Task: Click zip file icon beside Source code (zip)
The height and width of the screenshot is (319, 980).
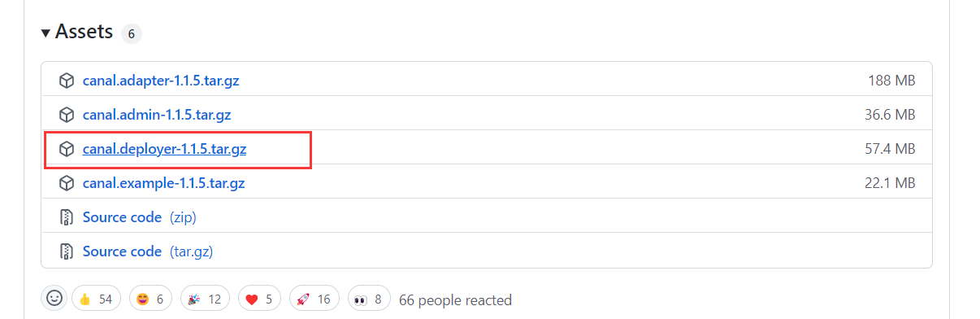Action: tap(67, 217)
